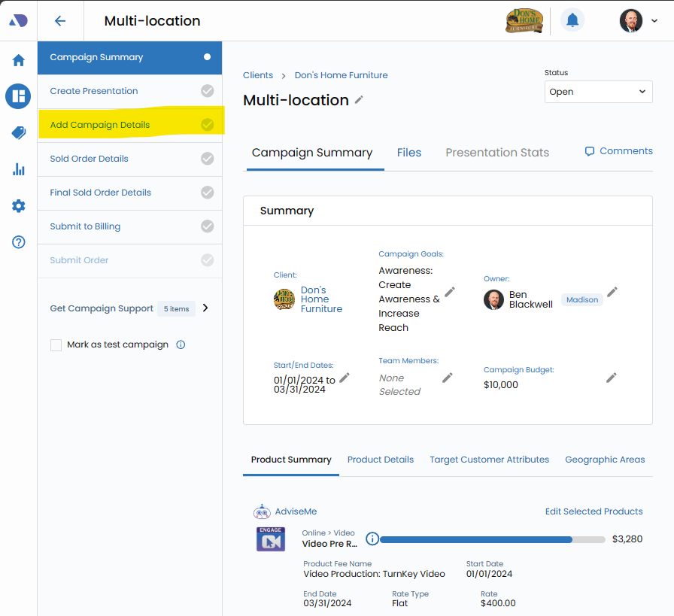Image resolution: width=674 pixels, height=616 pixels.
Task: Click the Home icon in left sidebar
Action: pyautogui.click(x=18, y=60)
